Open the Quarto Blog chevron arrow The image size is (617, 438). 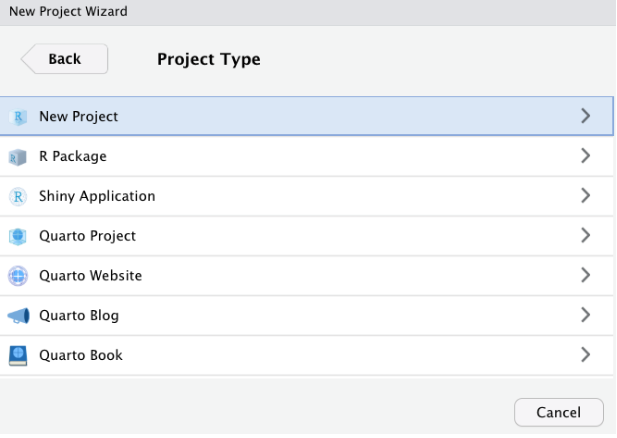click(586, 315)
